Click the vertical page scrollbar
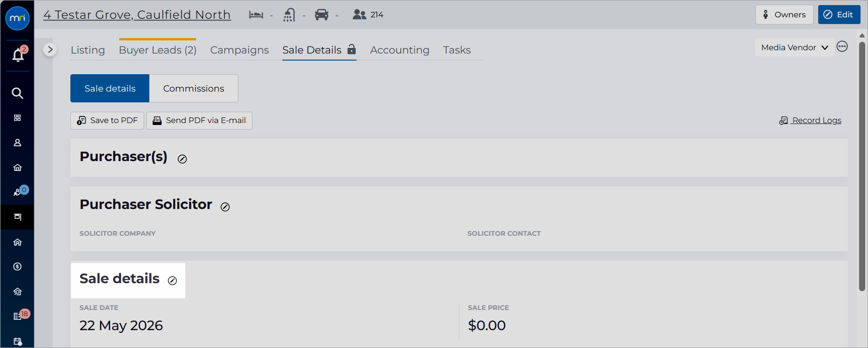 (862, 167)
